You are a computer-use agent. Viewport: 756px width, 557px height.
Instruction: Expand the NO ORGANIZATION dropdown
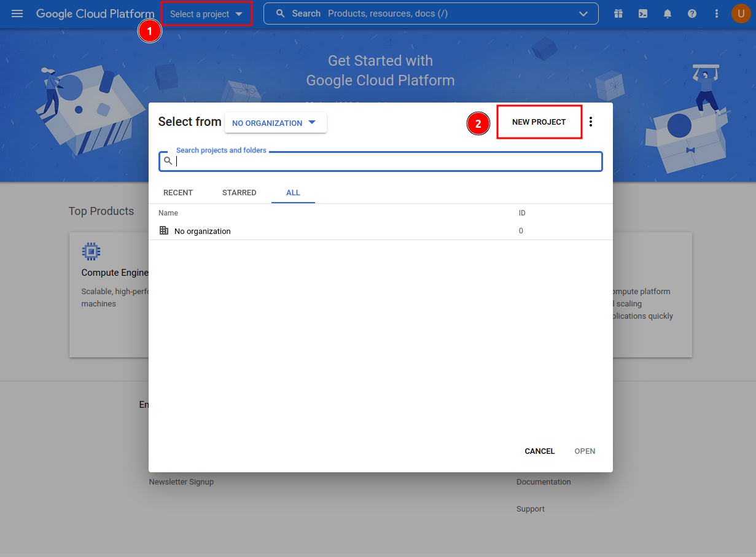point(276,122)
